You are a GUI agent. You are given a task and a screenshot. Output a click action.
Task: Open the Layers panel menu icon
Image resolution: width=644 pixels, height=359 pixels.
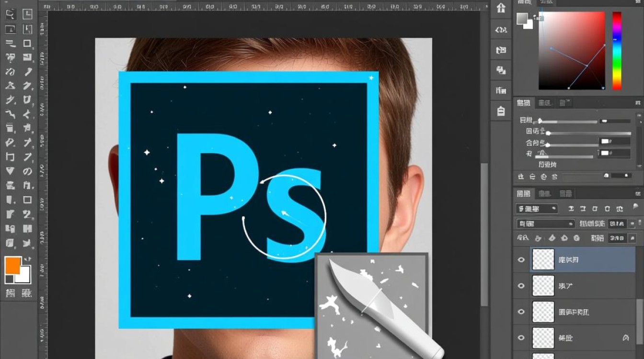pyautogui.click(x=637, y=194)
